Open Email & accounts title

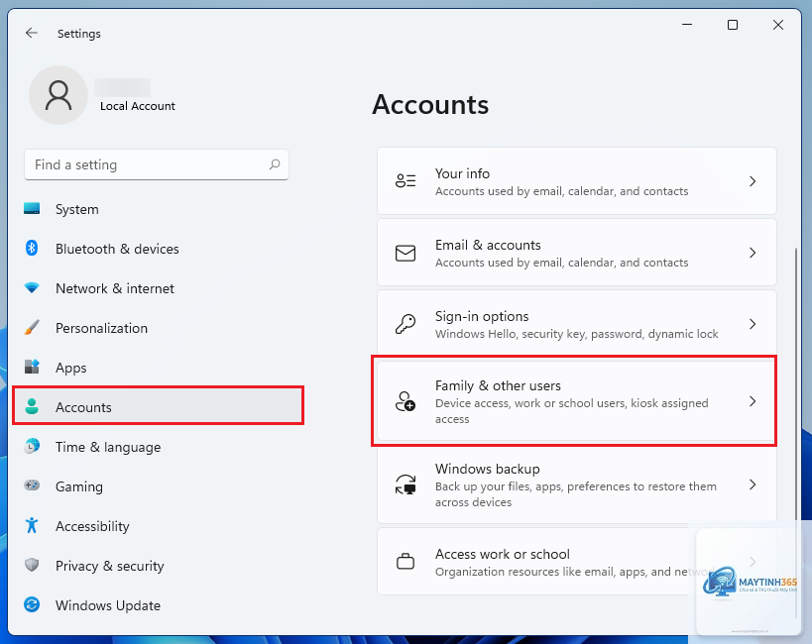(488, 245)
